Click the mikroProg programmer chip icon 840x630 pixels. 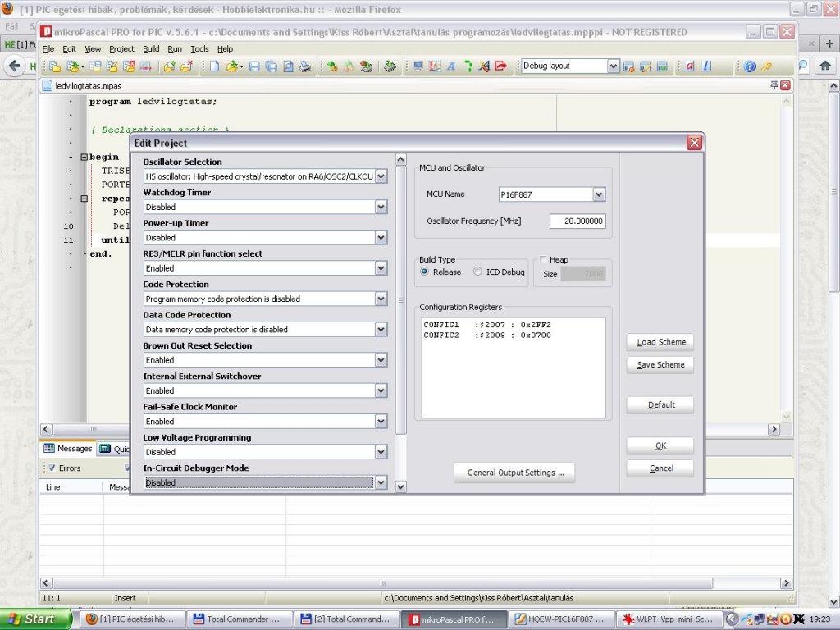coord(390,66)
